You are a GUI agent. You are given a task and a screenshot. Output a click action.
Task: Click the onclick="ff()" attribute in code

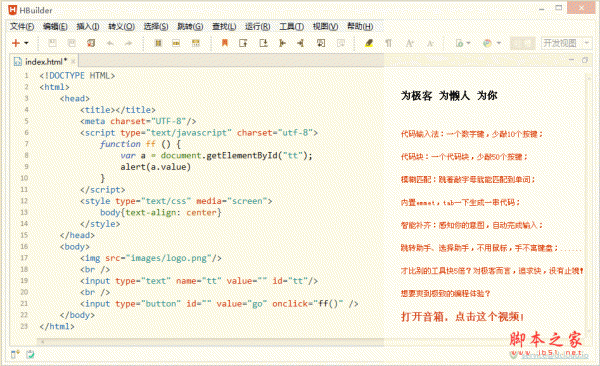point(308,304)
